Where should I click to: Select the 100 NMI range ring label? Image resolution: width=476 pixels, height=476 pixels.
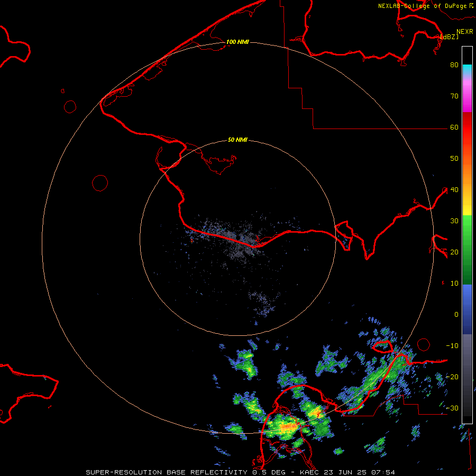coord(237,42)
